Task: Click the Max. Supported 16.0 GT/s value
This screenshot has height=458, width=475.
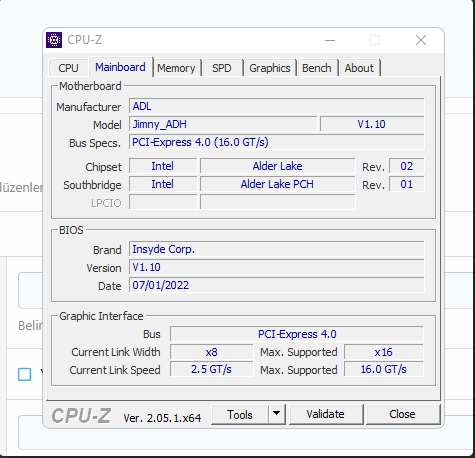Action: pos(383,369)
